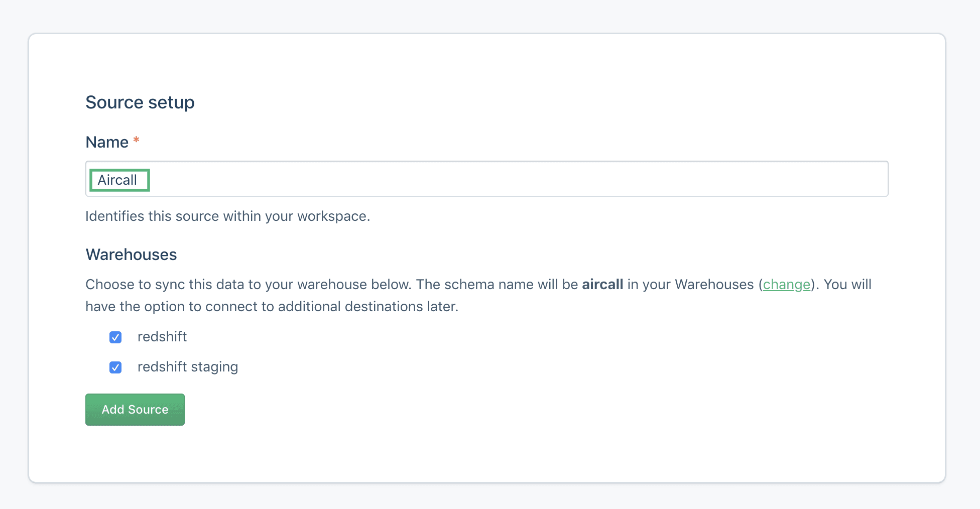The width and height of the screenshot is (980, 509).
Task: Click the redshift checkbox label
Action: [x=162, y=337]
